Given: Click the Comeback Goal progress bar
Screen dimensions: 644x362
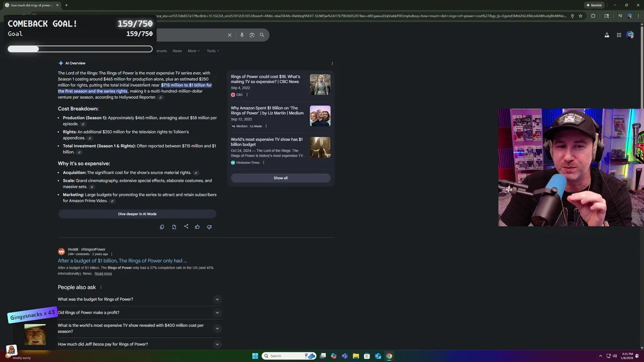Looking at the screenshot, I should coord(80,49).
